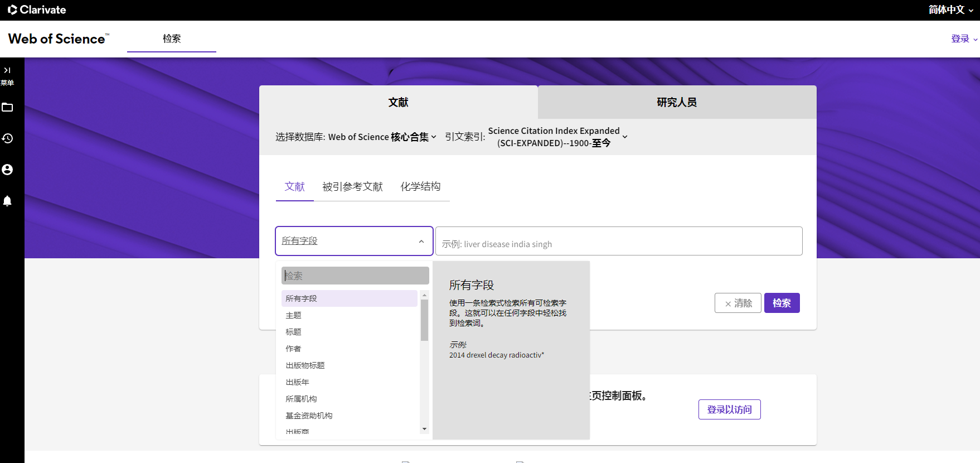The height and width of the screenshot is (463, 980).
Task: Expand the sidebar menu arrow icon
Action: [7, 70]
